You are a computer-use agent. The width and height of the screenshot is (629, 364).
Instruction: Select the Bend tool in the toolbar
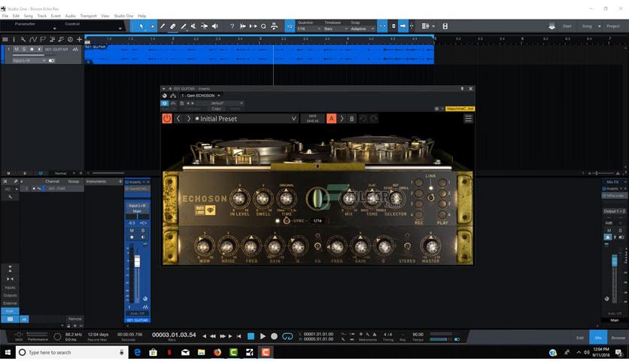coord(204,26)
